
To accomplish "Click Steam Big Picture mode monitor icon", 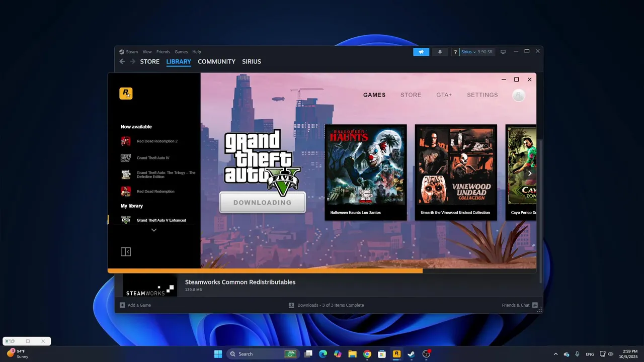I will (x=503, y=52).
